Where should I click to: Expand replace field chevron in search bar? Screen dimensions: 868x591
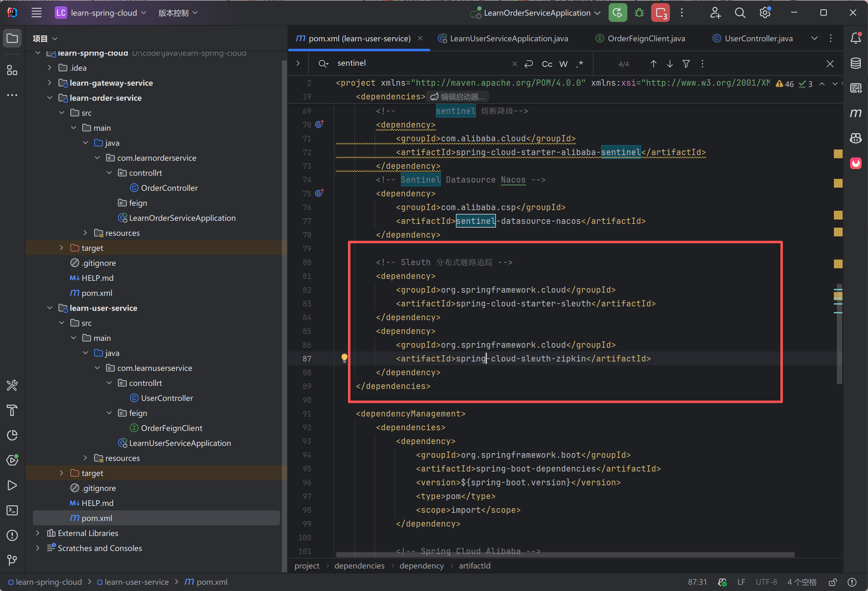pyautogui.click(x=298, y=63)
